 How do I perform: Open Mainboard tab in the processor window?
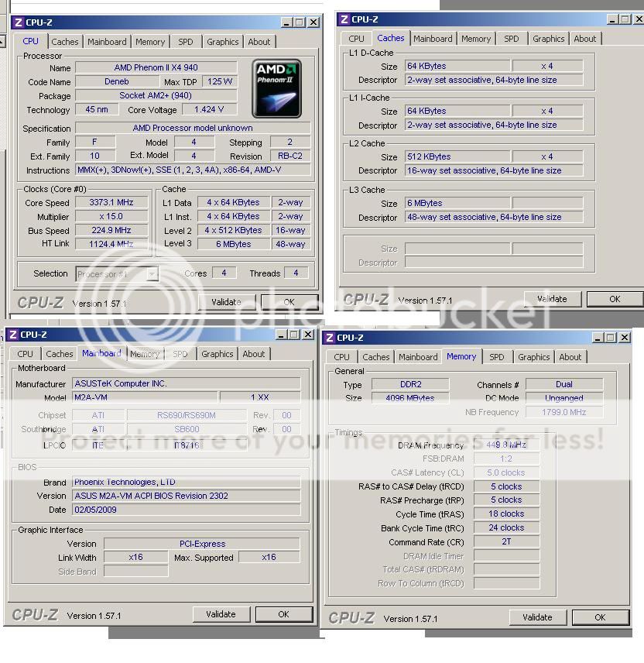click(x=107, y=42)
